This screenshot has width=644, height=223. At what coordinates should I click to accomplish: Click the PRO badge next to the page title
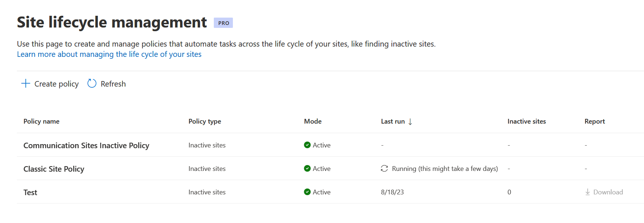click(x=223, y=23)
